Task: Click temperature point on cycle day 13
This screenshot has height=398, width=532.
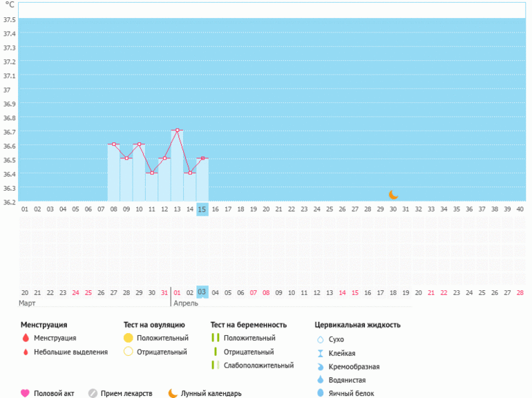Action: pyautogui.click(x=177, y=130)
